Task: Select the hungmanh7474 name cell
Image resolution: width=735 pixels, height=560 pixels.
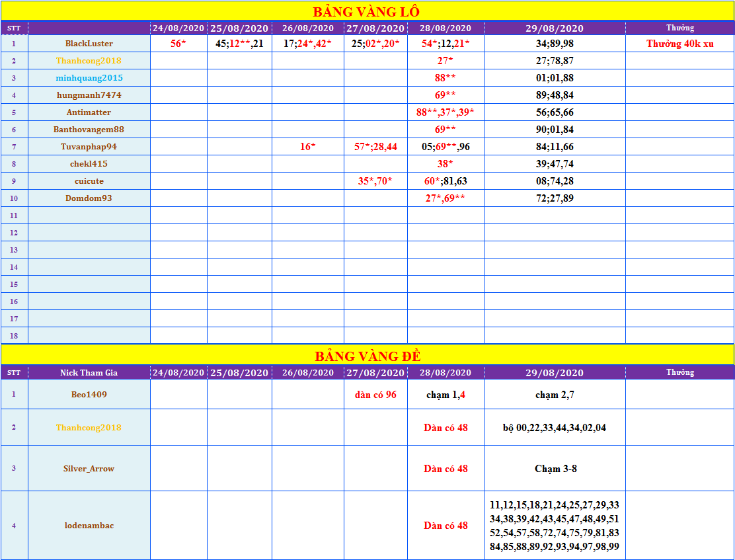Action: 89,95
